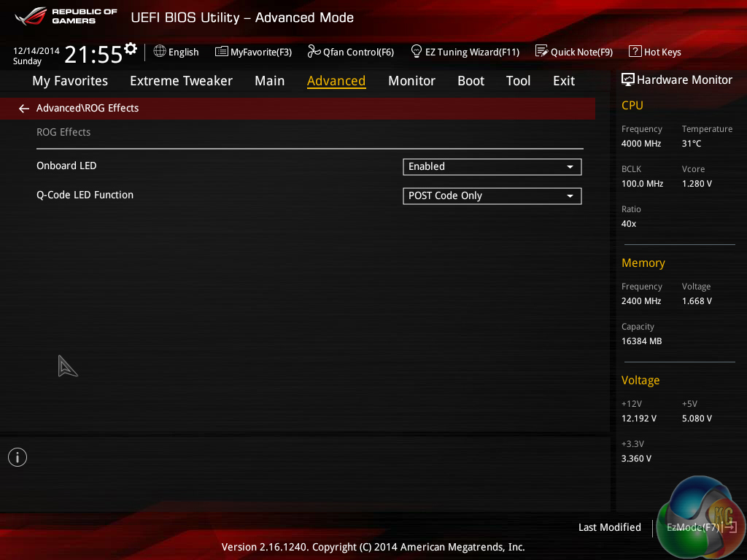Click the Republic of Gamers logo

pos(66,16)
